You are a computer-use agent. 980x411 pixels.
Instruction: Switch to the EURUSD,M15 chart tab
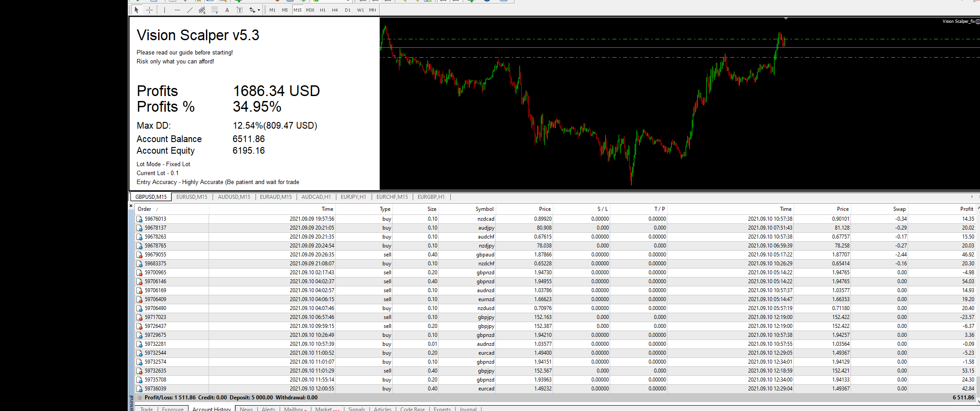point(192,197)
